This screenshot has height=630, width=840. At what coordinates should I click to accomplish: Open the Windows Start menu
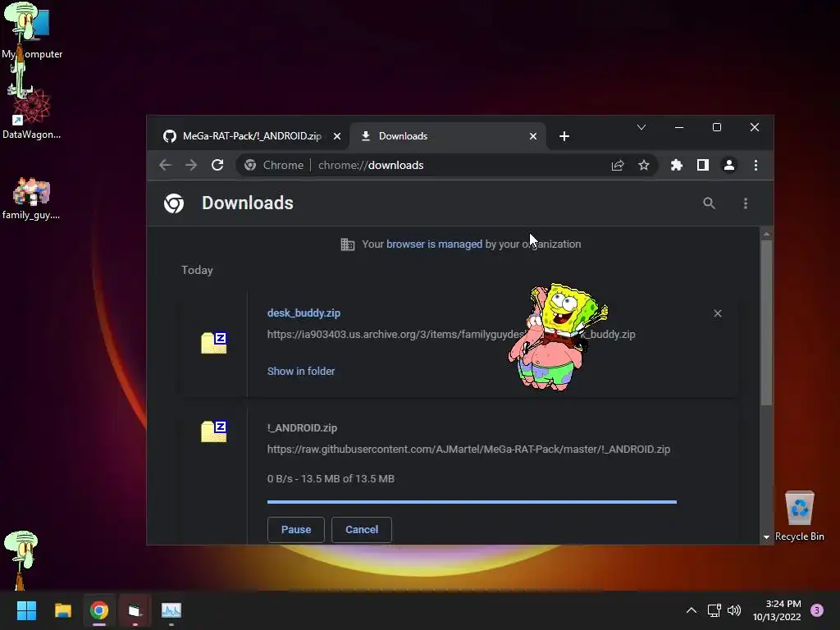26,610
